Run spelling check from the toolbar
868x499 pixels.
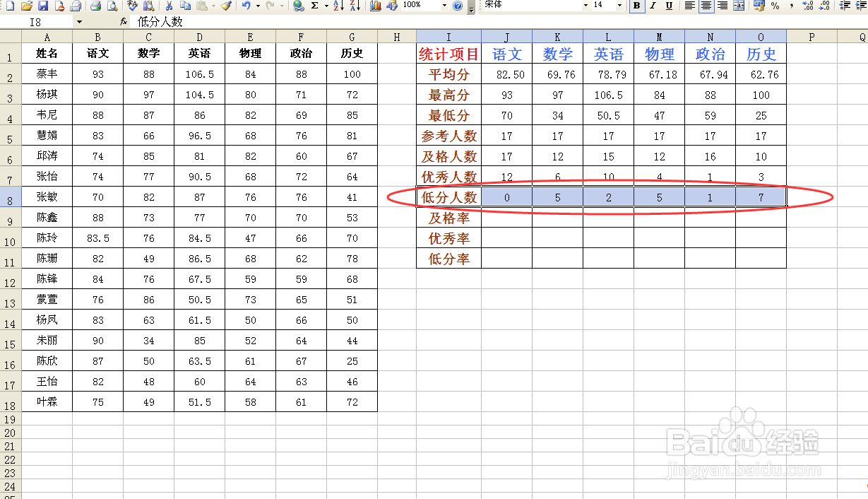pos(133,6)
